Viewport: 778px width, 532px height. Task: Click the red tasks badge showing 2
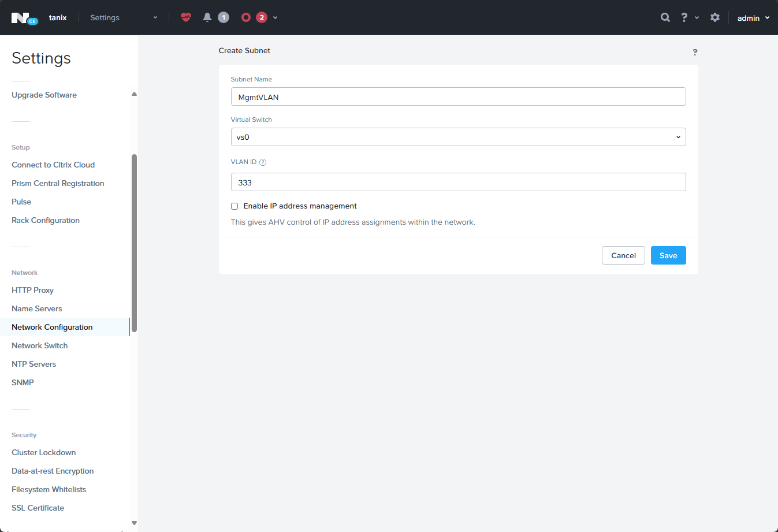262,17
